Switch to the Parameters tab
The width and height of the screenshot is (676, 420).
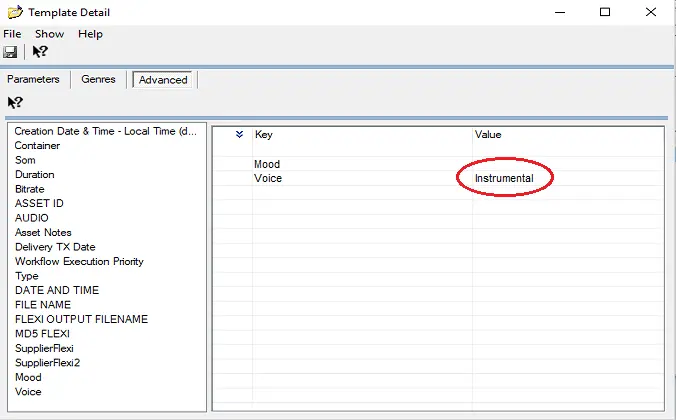pyautogui.click(x=34, y=79)
